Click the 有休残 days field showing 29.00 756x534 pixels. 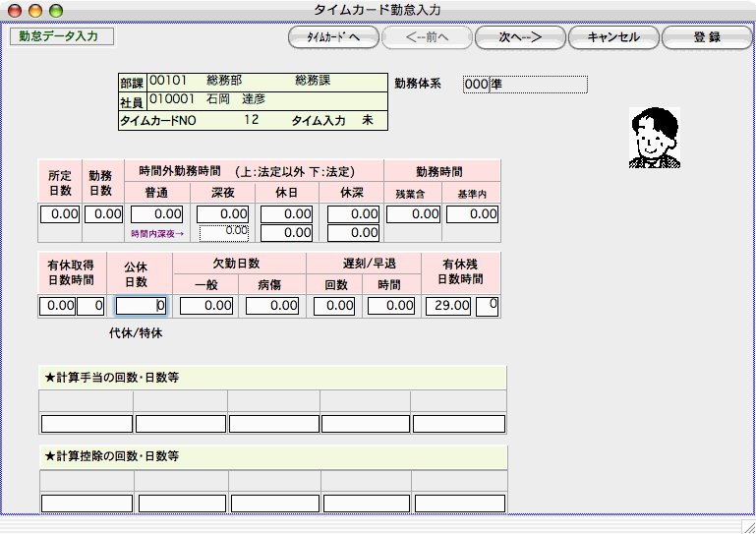(x=448, y=306)
